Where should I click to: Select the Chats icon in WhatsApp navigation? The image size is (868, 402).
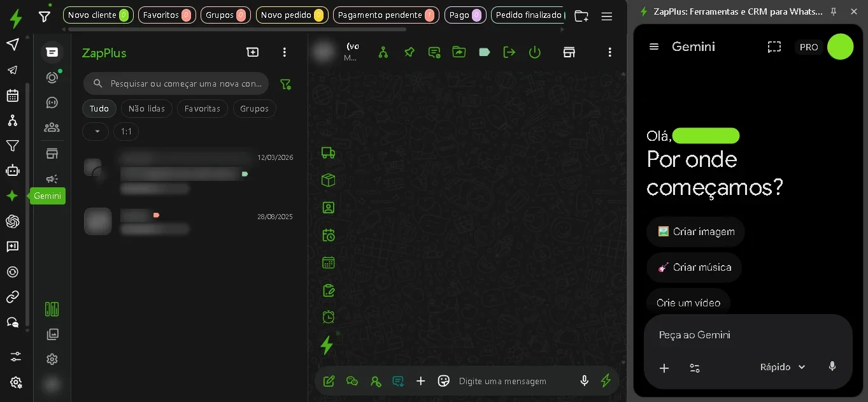[x=52, y=52]
